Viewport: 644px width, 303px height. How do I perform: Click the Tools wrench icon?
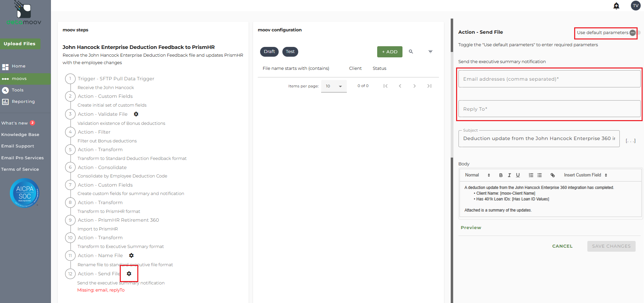click(5, 90)
